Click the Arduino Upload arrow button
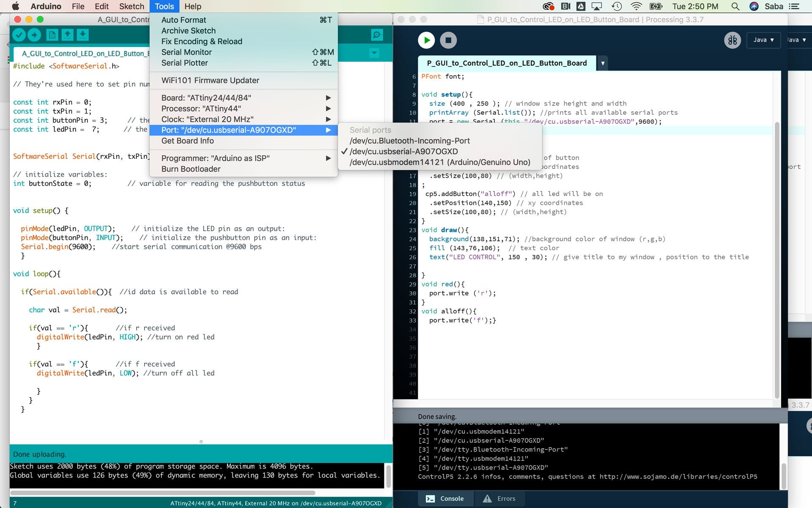The height and width of the screenshot is (508, 812). point(34,35)
